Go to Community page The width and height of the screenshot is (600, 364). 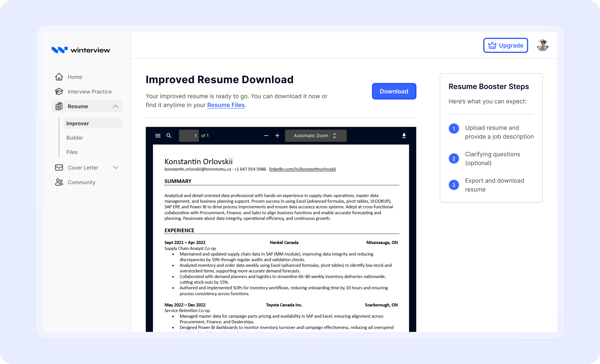[x=87, y=182]
